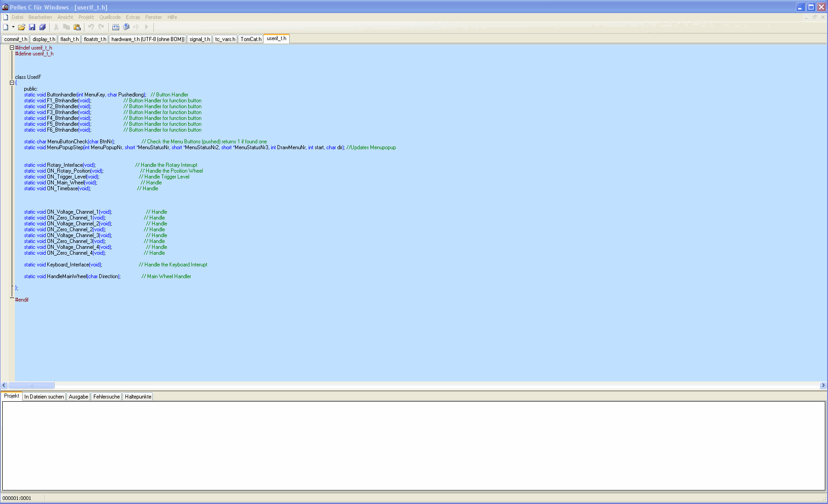Click the Buttonhandler function declaration
The height and width of the screenshot is (504, 828).
coord(85,95)
